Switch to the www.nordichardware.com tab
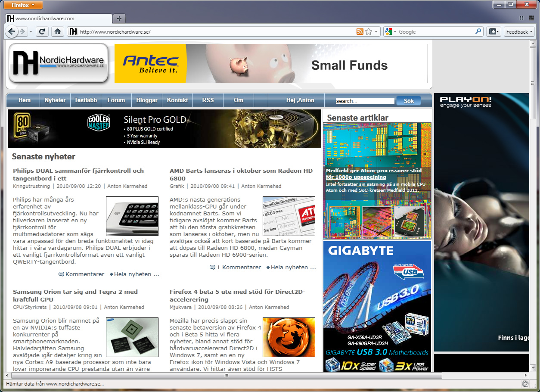Screen dimensions: 540x392 tap(58, 19)
